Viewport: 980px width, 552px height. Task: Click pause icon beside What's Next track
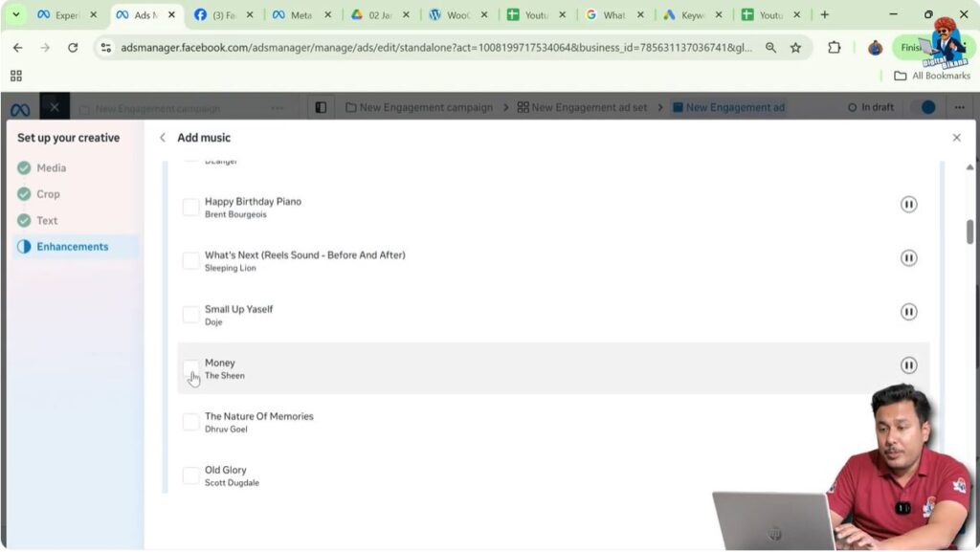tap(908, 258)
